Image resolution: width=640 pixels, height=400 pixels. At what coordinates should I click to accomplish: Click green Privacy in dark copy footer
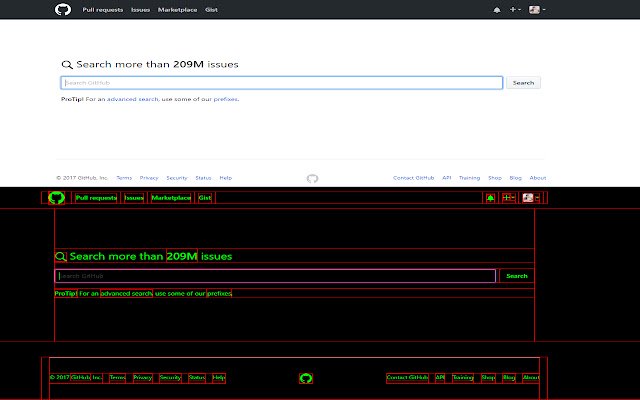(x=142, y=378)
